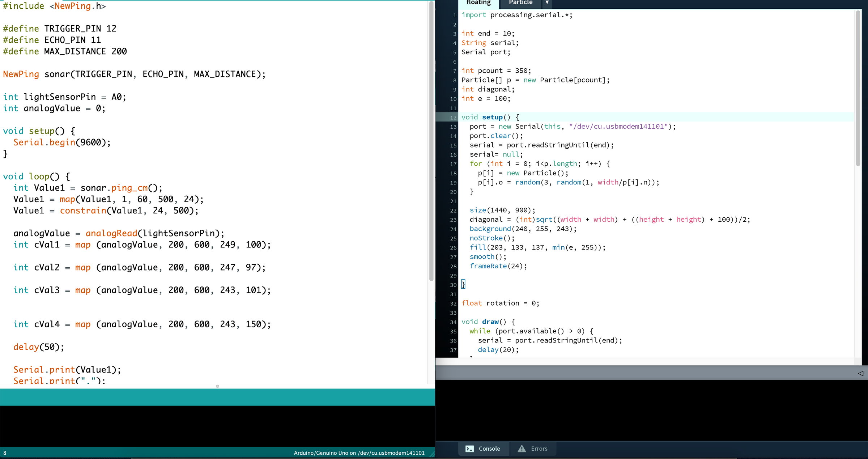Open the sketch tab list dropdown arrow
Screen dimensions: 868x459
[547, 3]
